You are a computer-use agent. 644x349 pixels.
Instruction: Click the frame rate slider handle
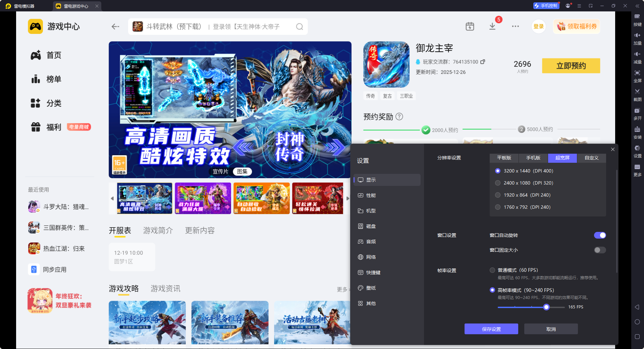[x=546, y=307]
